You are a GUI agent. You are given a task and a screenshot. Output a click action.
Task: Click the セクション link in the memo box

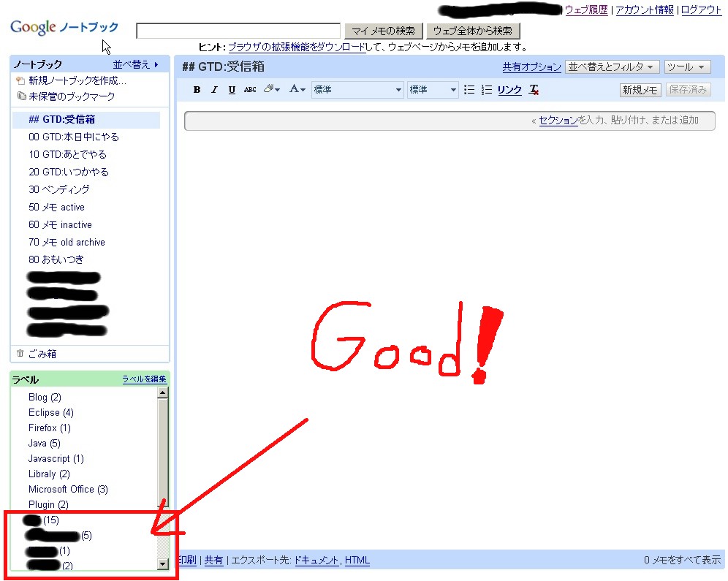pos(558,120)
